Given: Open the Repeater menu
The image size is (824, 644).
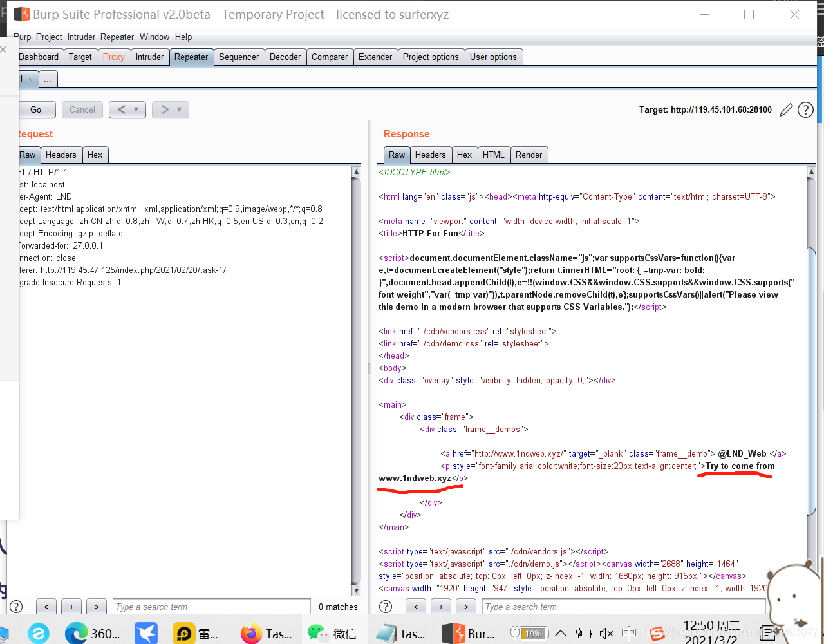Looking at the screenshot, I should (117, 37).
